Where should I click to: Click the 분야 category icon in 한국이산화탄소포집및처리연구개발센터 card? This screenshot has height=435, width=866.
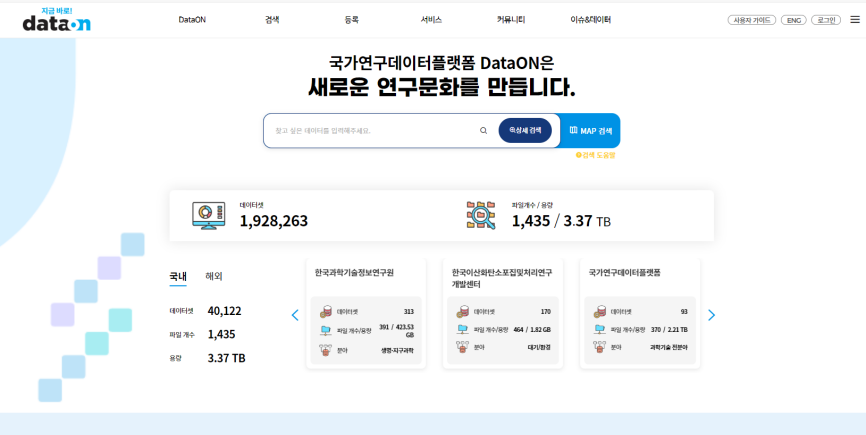click(x=462, y=347)
